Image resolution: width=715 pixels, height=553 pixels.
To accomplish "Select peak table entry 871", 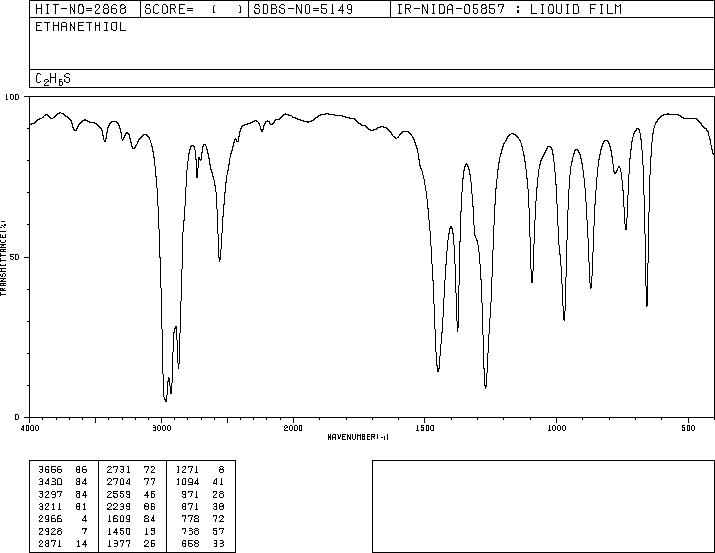I will coord(191,507).
